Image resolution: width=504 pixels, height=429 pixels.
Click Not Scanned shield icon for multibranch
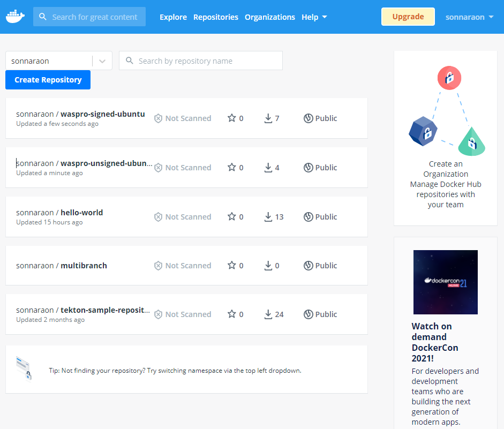[x=158, y=266]
